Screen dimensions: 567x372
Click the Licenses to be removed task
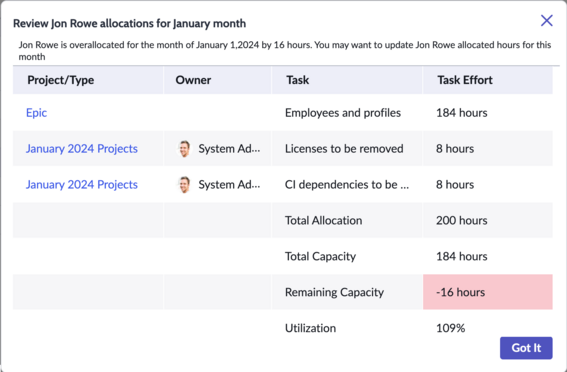tap(344, 149)
